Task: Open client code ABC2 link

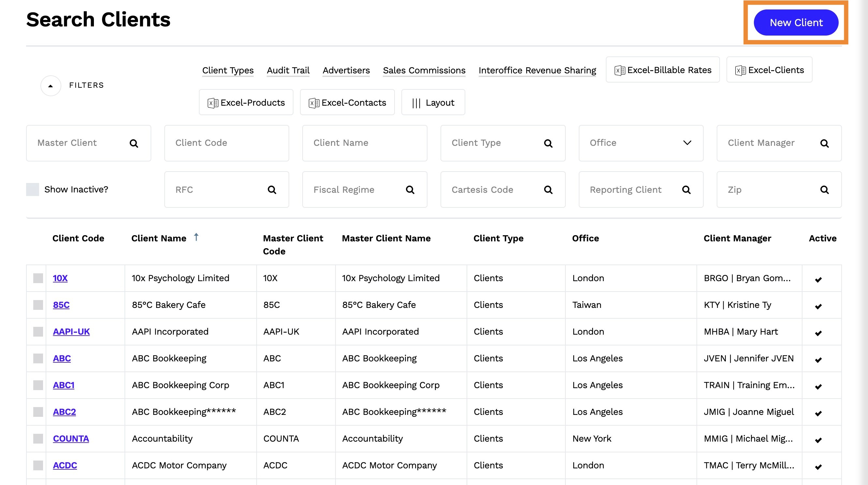Action: click(64, 412)
